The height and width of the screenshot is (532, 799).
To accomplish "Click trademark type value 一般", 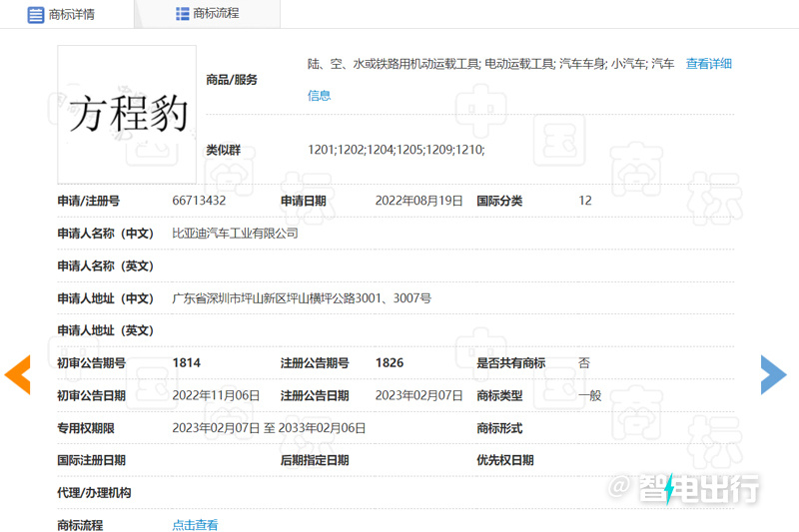I will click(590, 395).
